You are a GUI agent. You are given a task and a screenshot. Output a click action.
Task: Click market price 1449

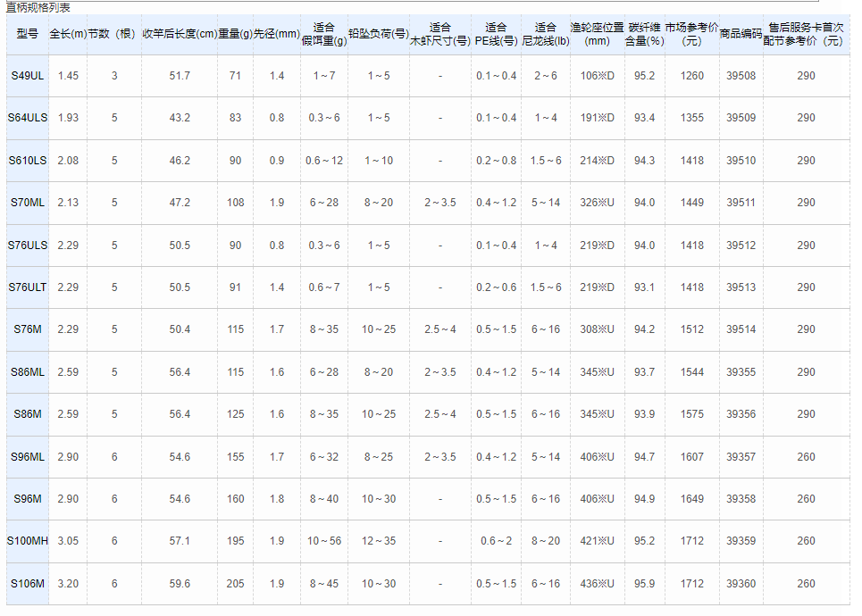click(691, 203)
